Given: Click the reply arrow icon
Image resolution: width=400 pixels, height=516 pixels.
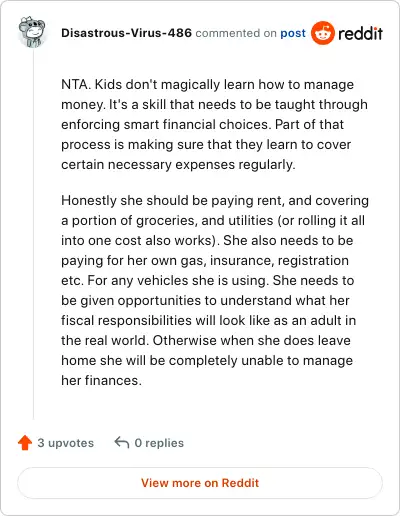Looking at the screenshot, I should [122, 443].
